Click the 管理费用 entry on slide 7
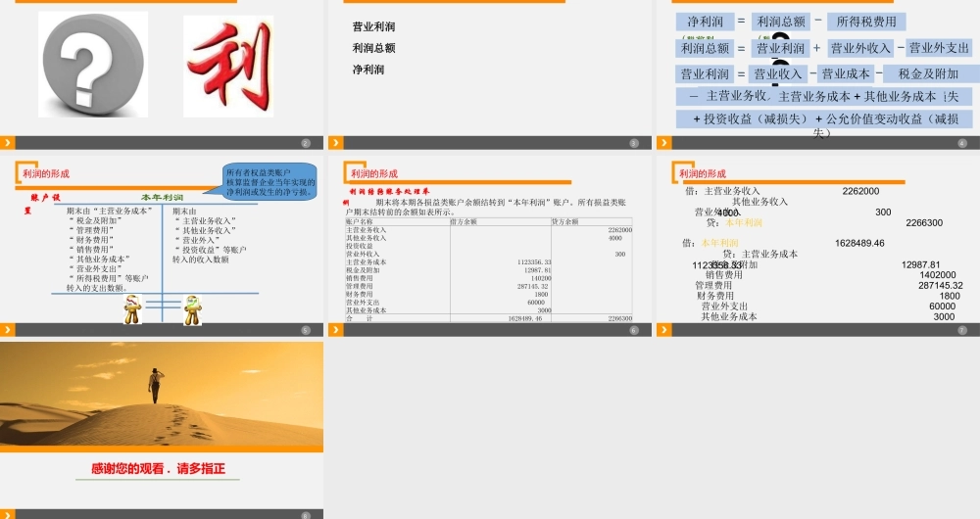This screenshot has width=980, height=519. tap(713, 285)
